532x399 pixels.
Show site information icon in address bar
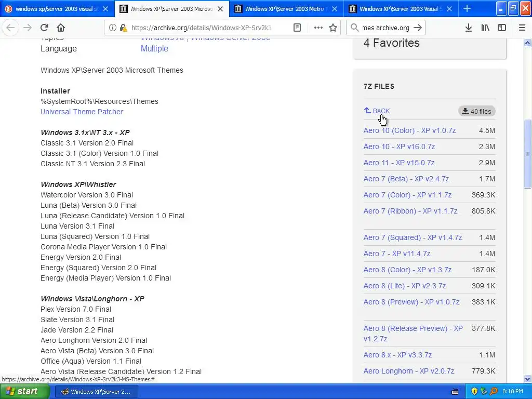(112, 28)
